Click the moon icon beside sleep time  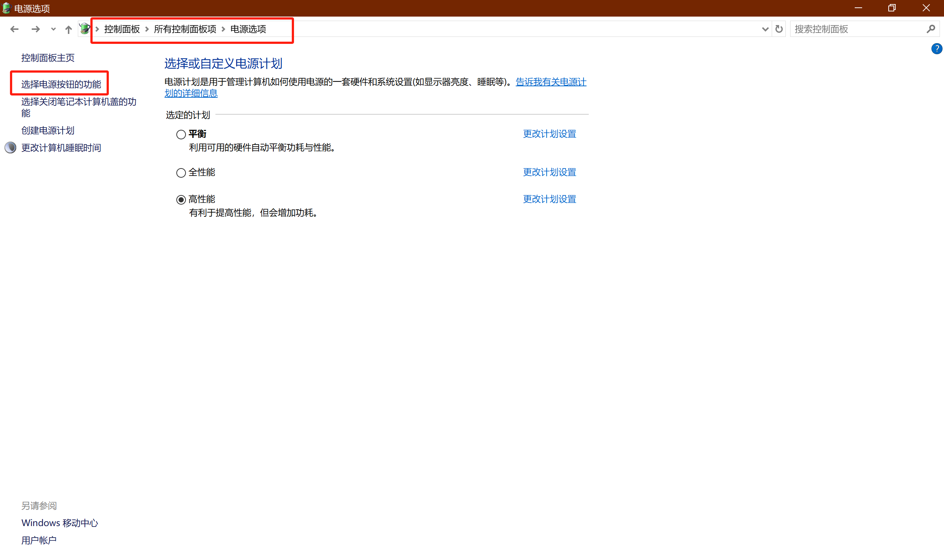click(11, 147)
